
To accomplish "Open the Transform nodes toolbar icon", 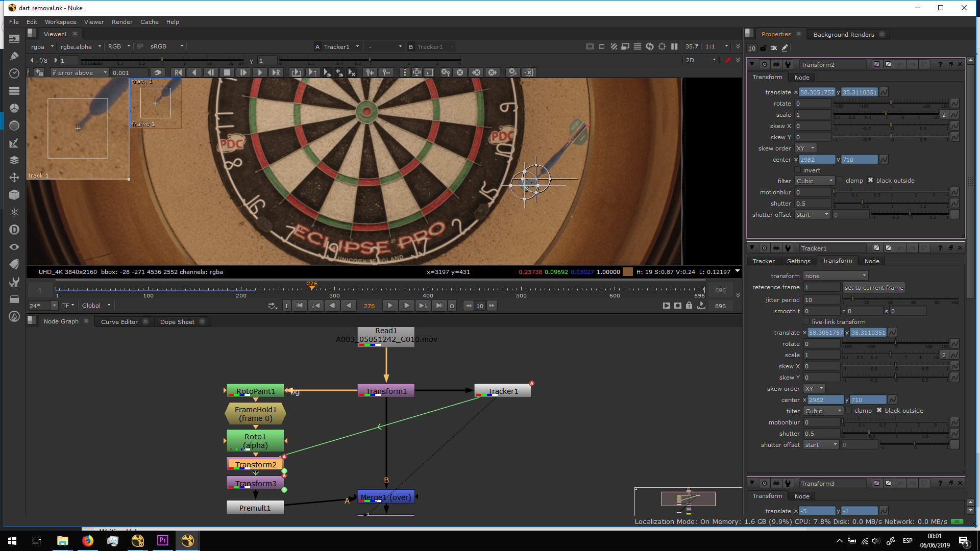I will click(x=14, y=178).
